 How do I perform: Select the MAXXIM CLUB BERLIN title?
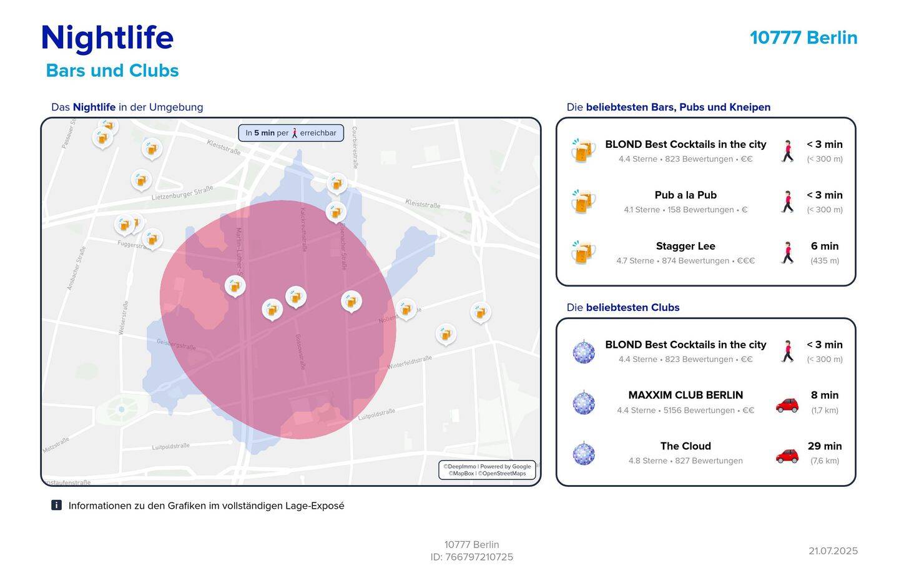(x=685, y=395)
